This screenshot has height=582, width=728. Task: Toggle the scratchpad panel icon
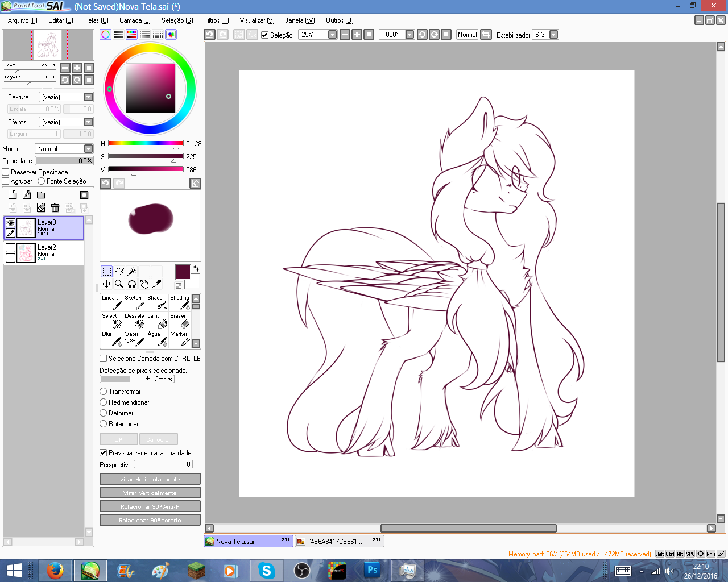coord(171,34)
